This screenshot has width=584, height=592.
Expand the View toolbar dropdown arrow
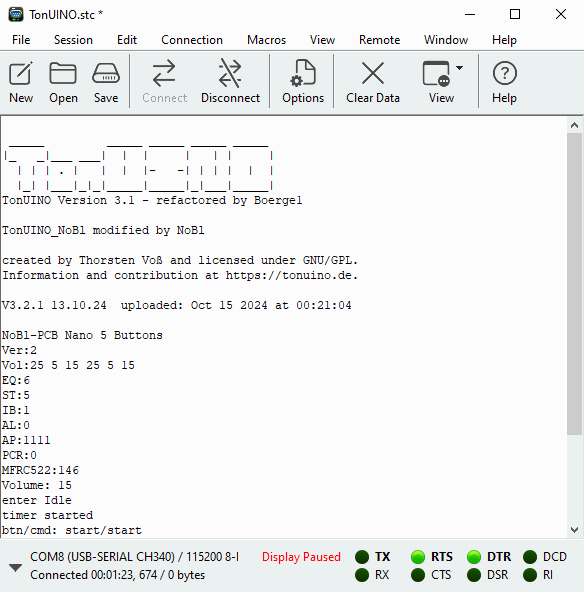tap(459, 68)
